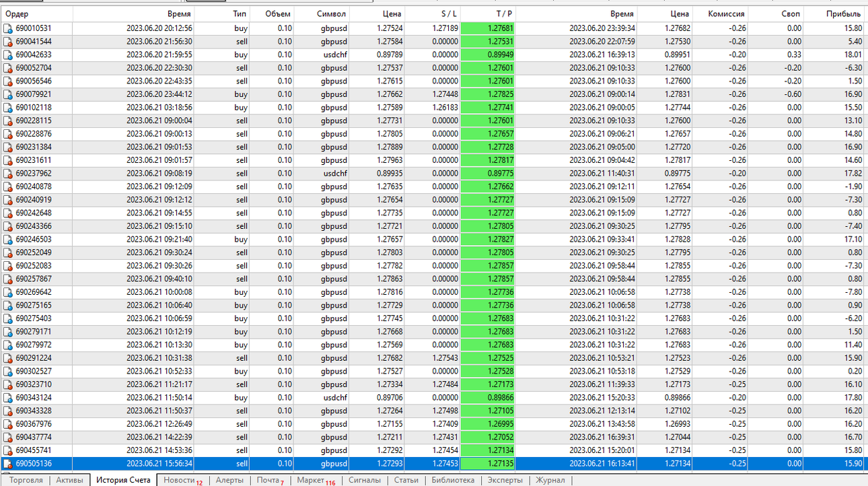Sort by the T / P column header
Screen dimensions: 868x486
[x=489, y=13]
